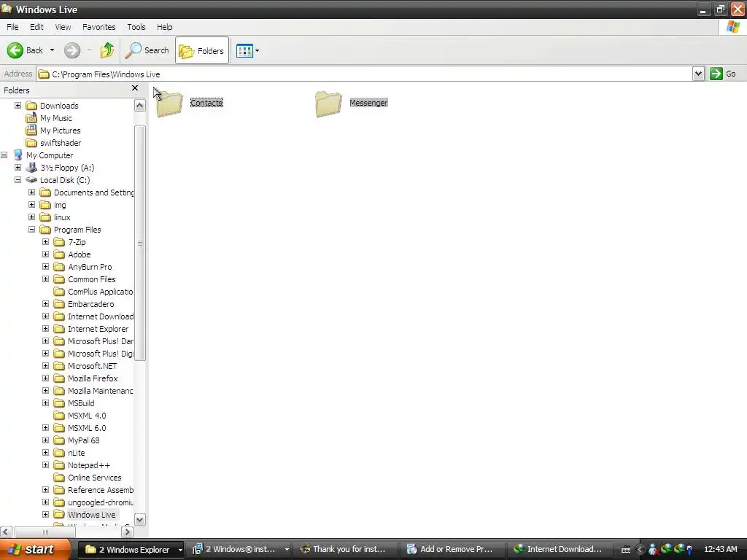
Task: Open the Edit menu
Action: pyautogui.click(x=36, y=27)
